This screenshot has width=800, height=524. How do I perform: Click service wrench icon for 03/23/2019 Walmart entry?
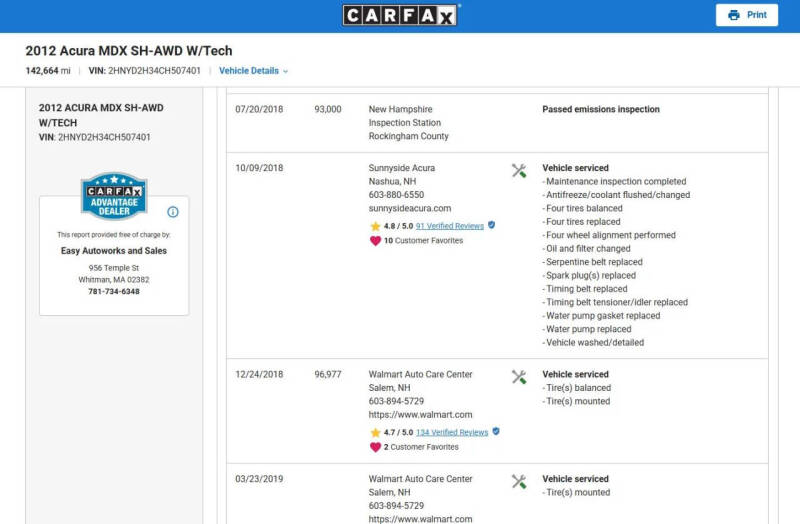pyautogui.click(x=519, y=481)
